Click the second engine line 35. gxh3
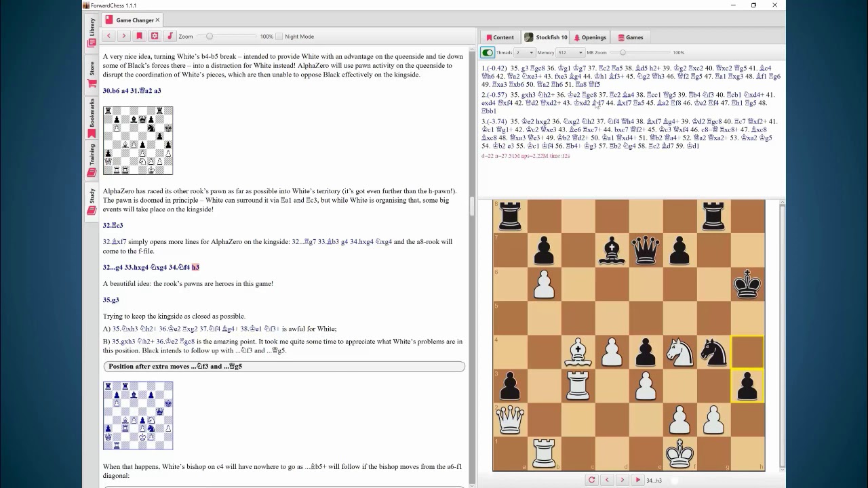Screen dimensions: 868x488 [629, 103]
